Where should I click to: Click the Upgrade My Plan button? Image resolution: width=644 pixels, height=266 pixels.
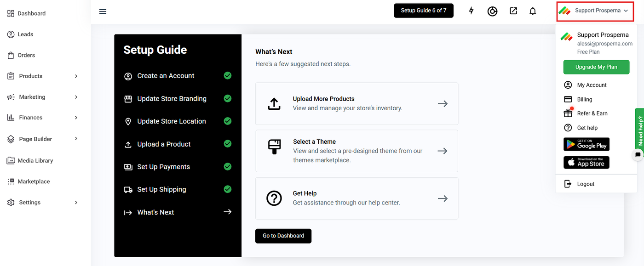(596, 67)
